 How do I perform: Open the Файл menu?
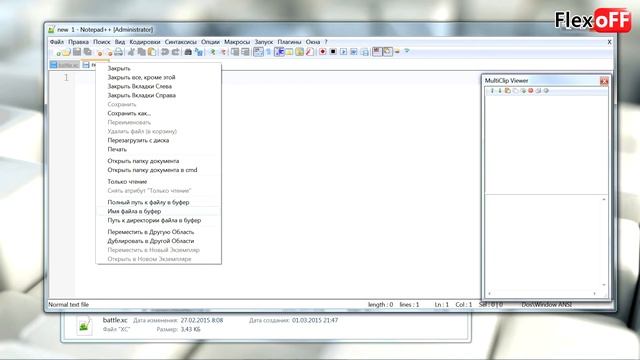click(x=57, y=42)
